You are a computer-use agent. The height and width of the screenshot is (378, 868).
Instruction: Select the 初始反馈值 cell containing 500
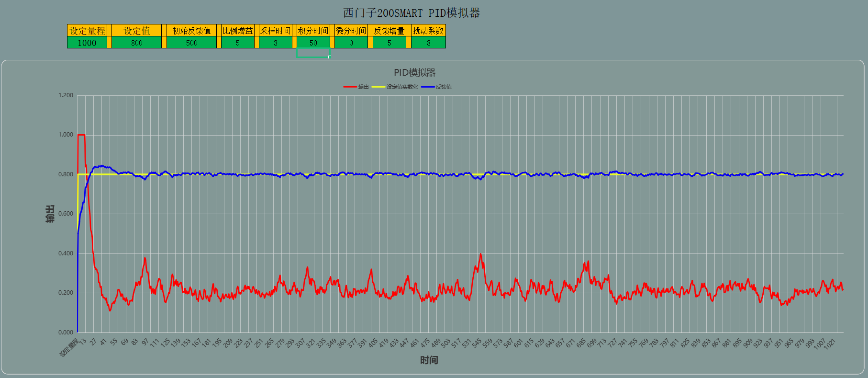click(191, 43)
